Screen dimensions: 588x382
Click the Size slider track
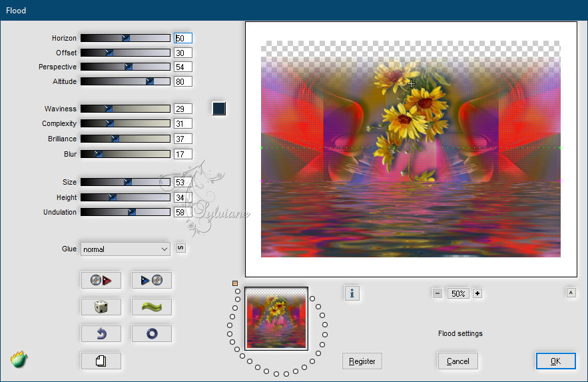[x=125, y=182]
